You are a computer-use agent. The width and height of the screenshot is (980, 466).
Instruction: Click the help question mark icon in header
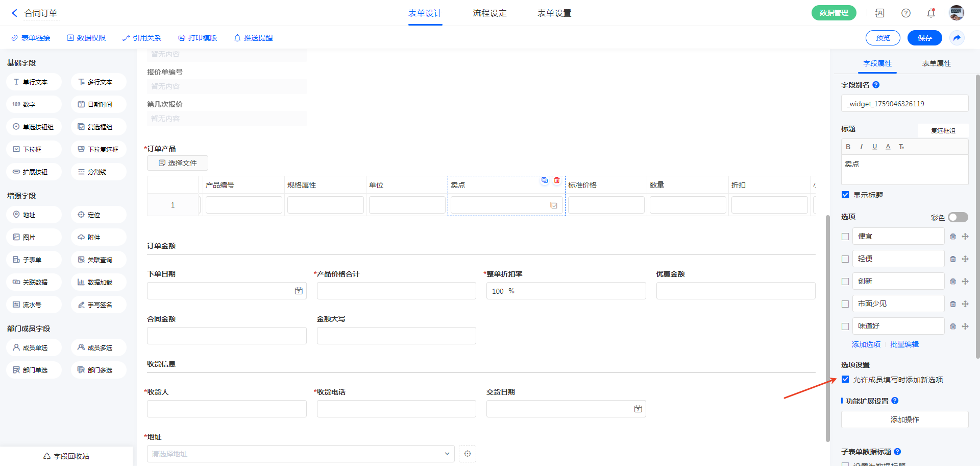pyautogui.click(x=905, y=13)
